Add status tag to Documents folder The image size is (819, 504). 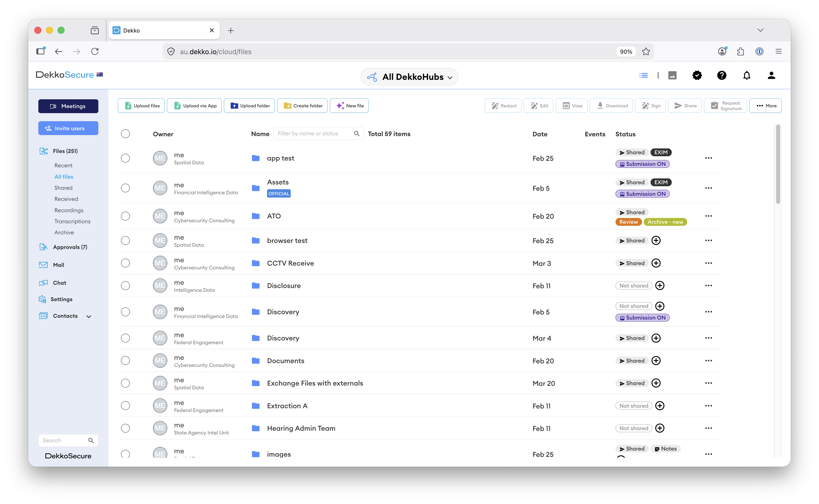pos(656,361)
